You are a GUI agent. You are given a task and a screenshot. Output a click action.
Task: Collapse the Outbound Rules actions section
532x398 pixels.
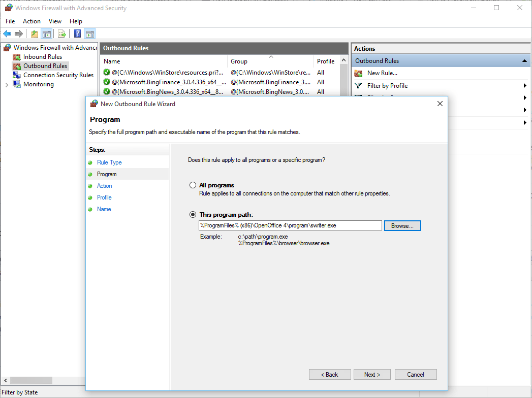click(524, 61)
